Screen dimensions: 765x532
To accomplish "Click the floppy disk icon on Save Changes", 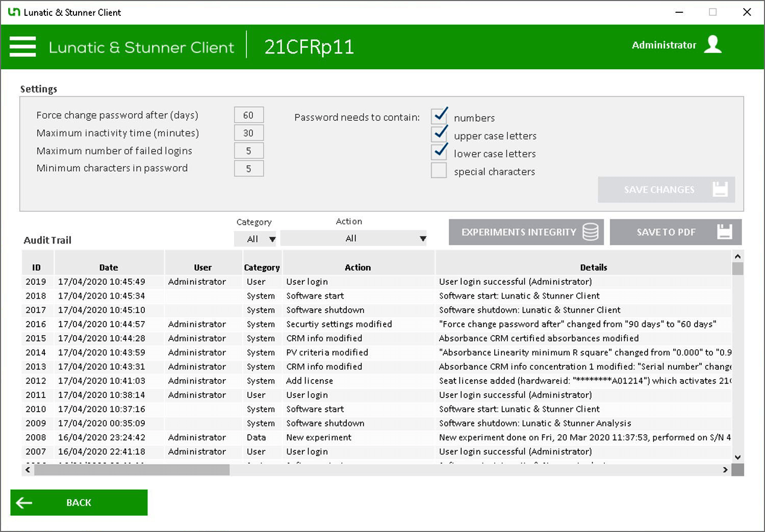I will pos(720,190).
